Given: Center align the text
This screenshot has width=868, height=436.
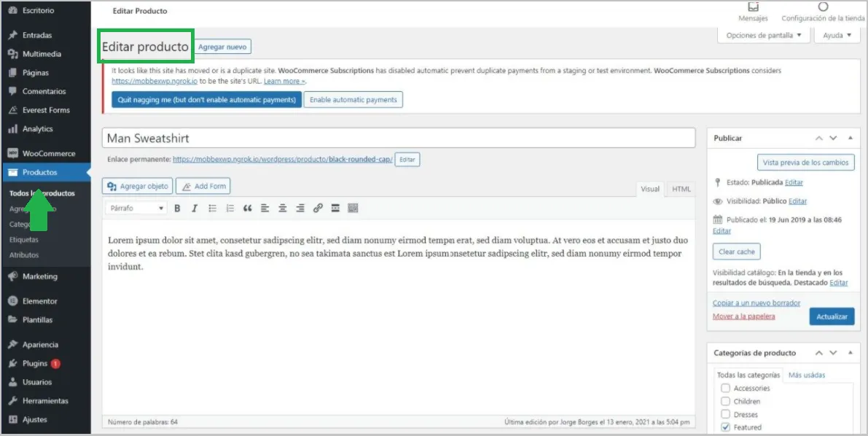Looking at the screenshot, I should click(283, 209).
